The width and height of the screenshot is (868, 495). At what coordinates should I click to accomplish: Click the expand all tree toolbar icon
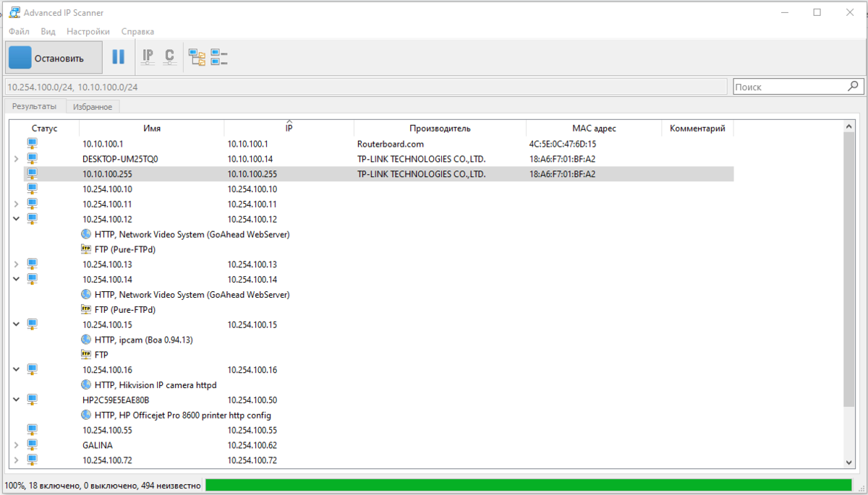pos(197,57)
